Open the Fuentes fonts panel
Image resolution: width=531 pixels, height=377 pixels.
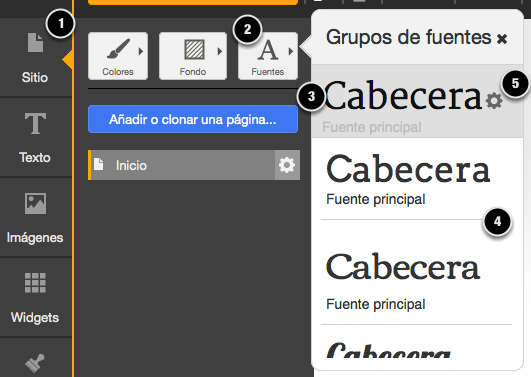pos(268,56)
